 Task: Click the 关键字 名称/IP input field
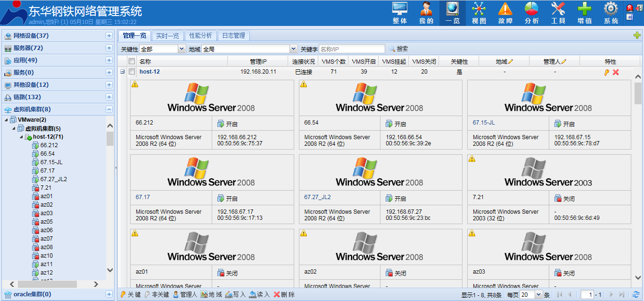point(352,49)
